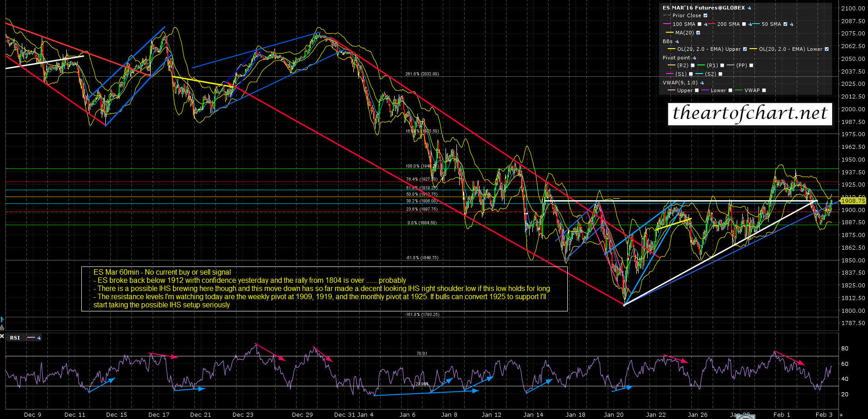This screenshot has width=868, height=419.
Task: Click theartofchart.net watermark link
Action: click(x=749, y=113)
